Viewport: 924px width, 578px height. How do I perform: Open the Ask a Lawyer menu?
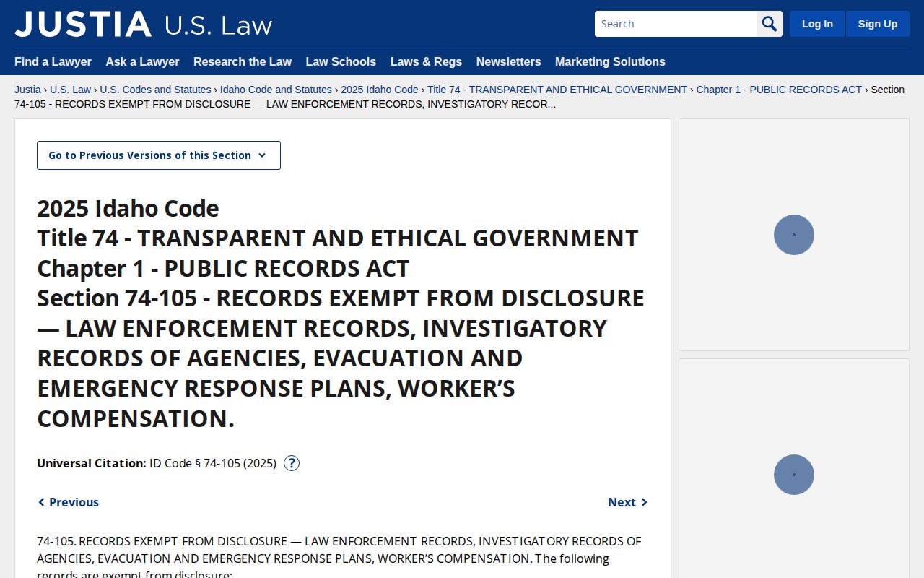click(x=142, y=61)
